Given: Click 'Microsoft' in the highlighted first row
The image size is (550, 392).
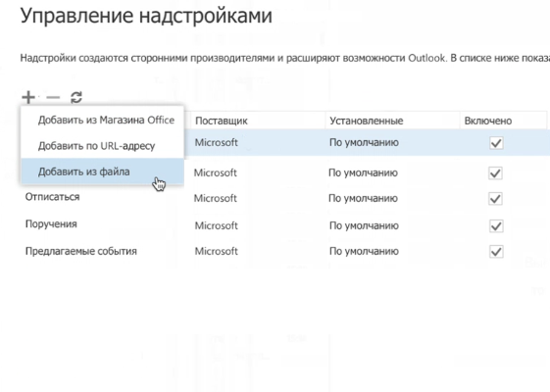Looking at the screenshot, I should 216,143.
